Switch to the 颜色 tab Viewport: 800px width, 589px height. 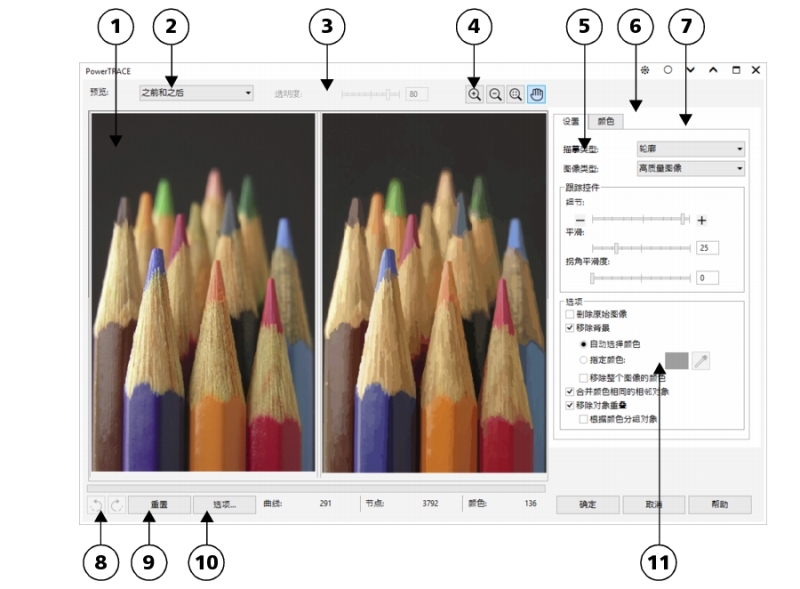point(606,121)
